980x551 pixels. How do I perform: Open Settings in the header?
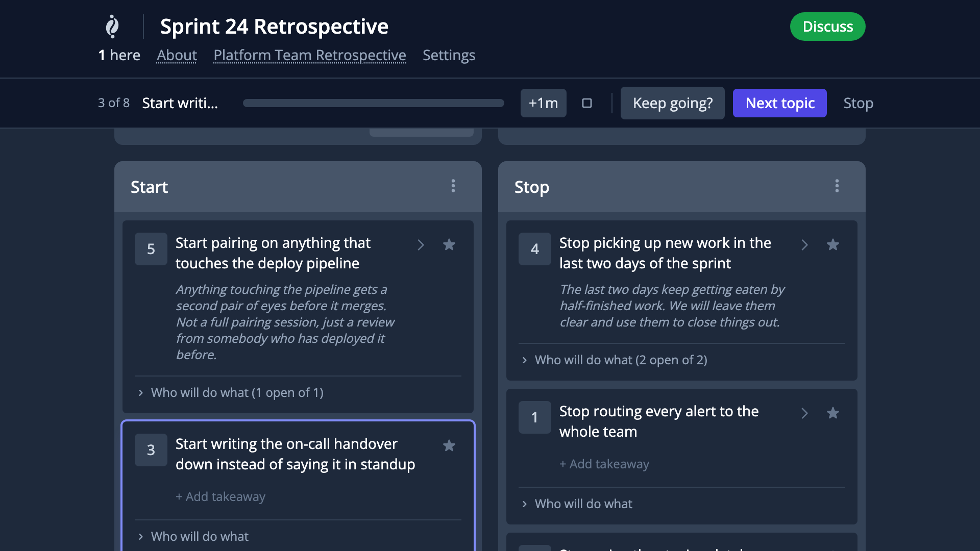[449, 55]
